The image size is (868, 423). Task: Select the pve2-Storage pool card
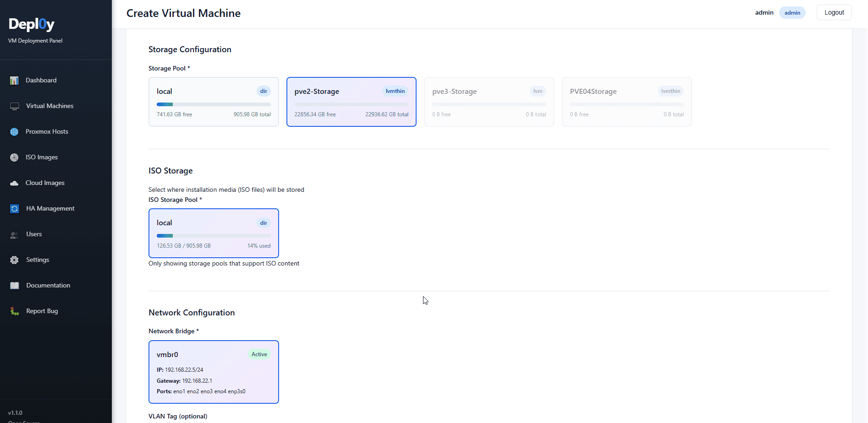click(352, 102)
